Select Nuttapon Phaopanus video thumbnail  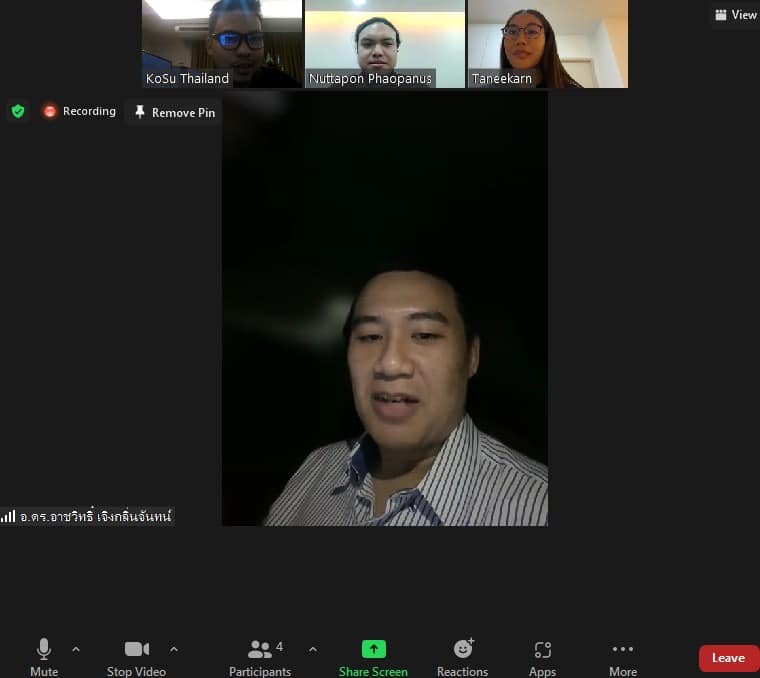pyautogui.click(x=384, y=43)
